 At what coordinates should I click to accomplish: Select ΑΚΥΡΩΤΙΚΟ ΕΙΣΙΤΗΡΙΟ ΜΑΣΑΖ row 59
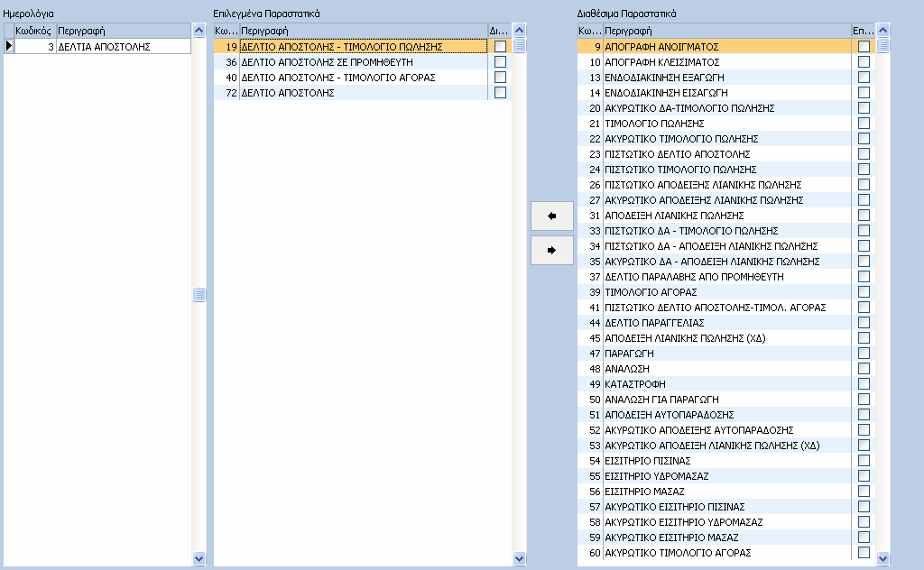(726, 537)
